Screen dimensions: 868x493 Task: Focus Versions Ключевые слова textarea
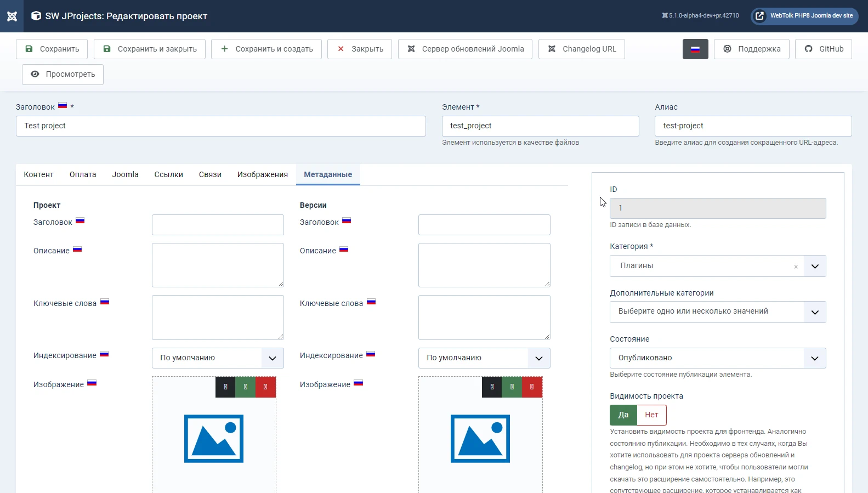(x=484, y=318)
